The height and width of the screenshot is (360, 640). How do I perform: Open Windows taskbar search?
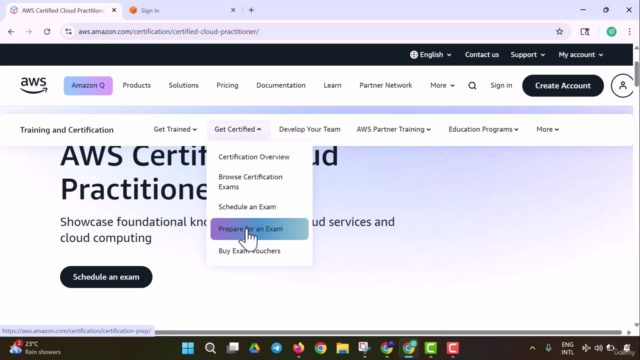coord(210,348)
